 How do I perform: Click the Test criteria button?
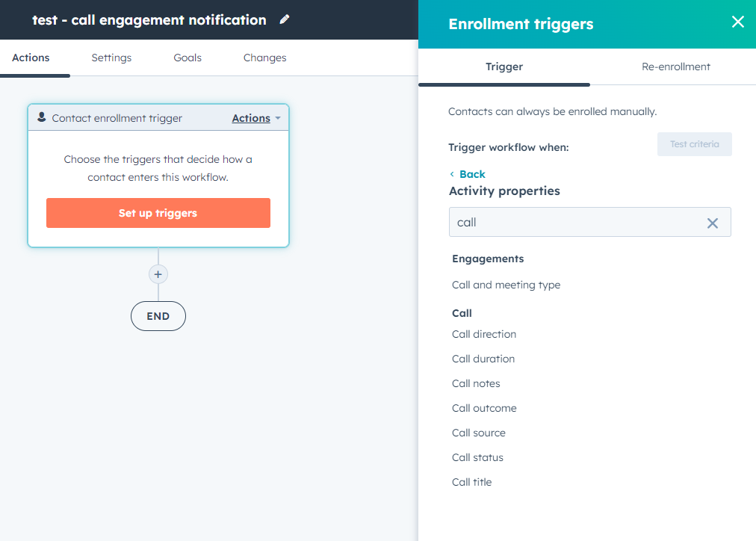(694, 143)
